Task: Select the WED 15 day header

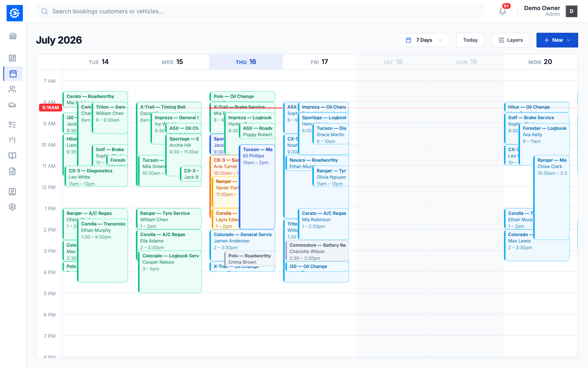Action: tap(172, 62)
